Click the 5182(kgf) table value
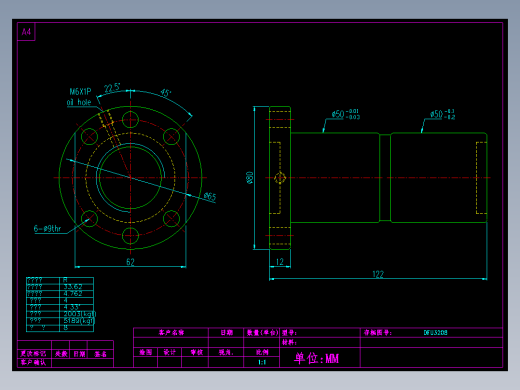Screen dimensions: 520x390 79,321
